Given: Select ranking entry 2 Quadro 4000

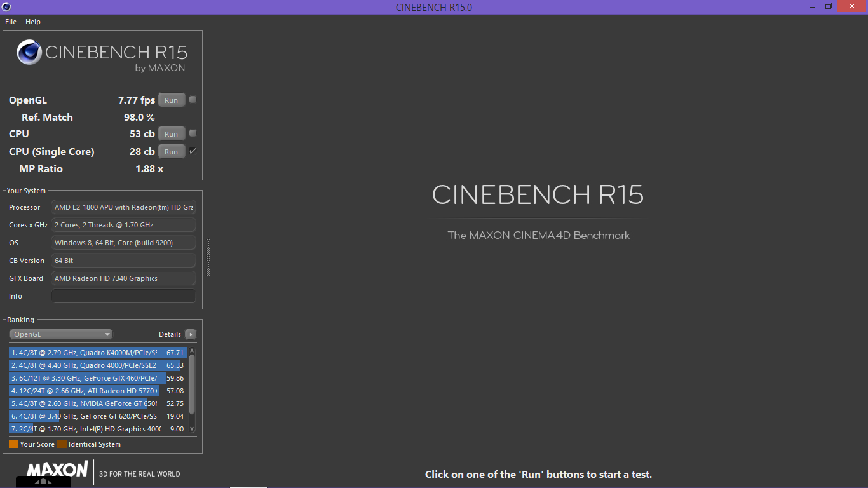Looking at the screenshot, I should [98, 365].
